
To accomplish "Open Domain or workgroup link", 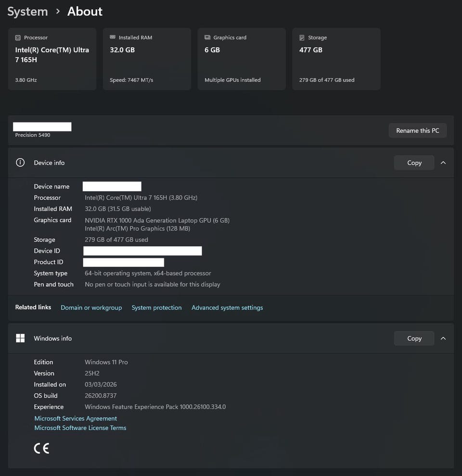I will (91, 308).
